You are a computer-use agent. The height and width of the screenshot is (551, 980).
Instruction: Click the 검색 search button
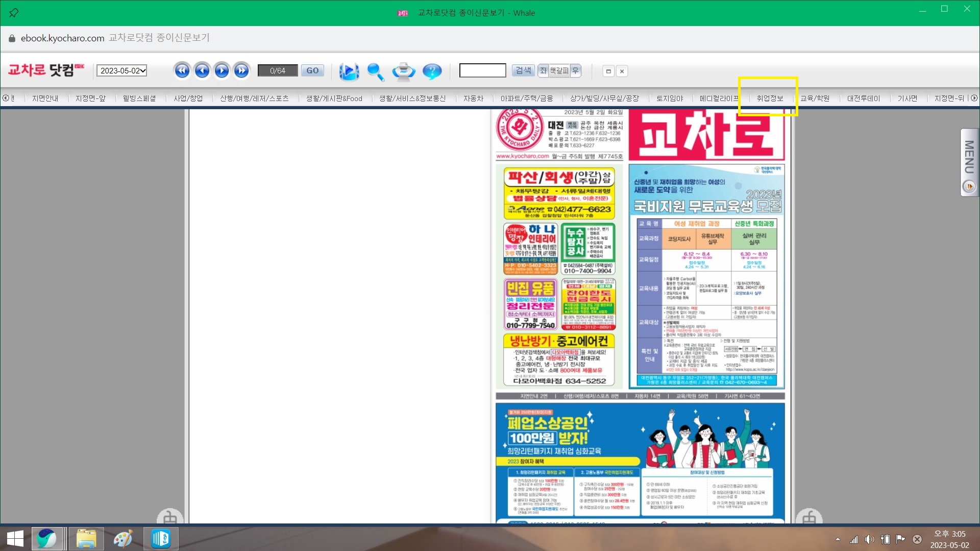(523, 71)
